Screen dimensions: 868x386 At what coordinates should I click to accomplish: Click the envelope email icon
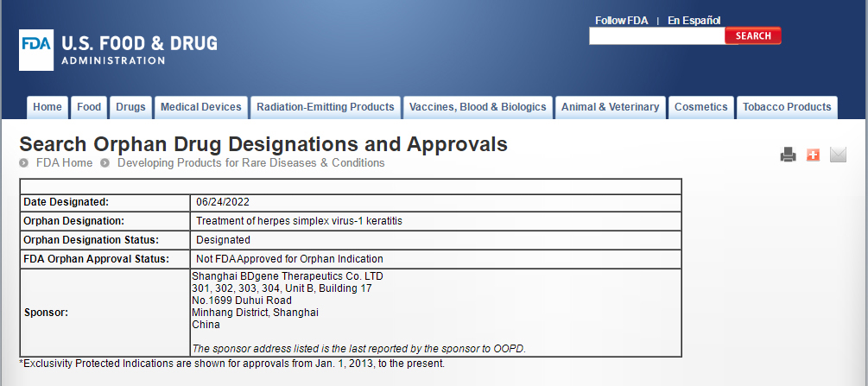coord(838,155)
